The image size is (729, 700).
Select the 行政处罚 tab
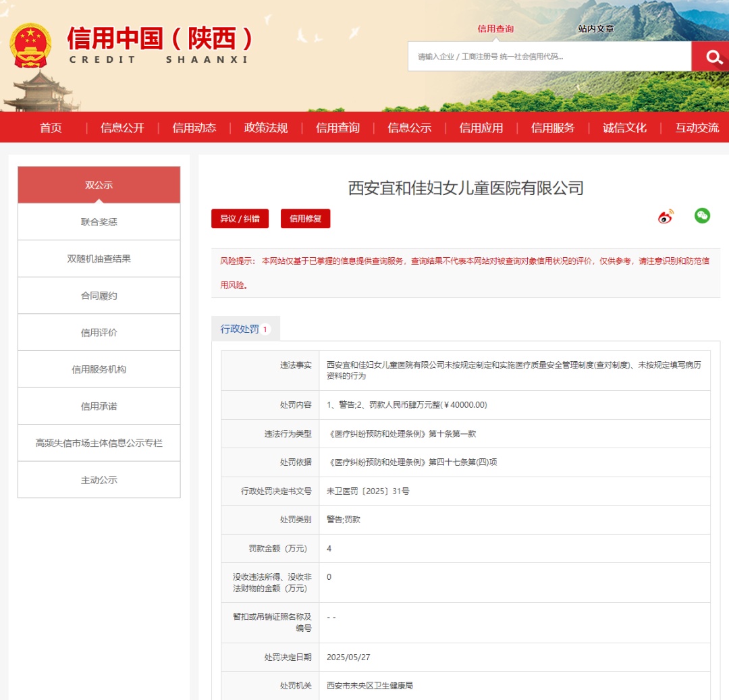[241, 328]
